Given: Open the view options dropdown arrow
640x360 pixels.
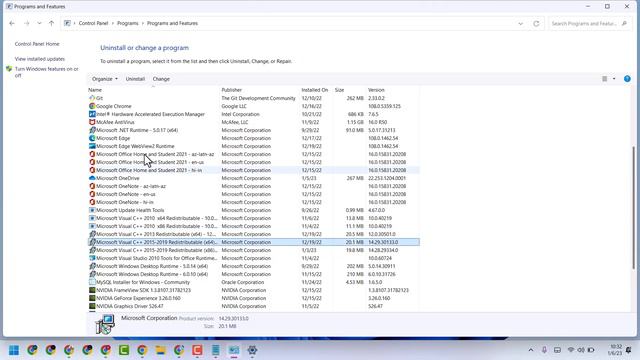Looking at the screenshot, I should pos(614,79).
